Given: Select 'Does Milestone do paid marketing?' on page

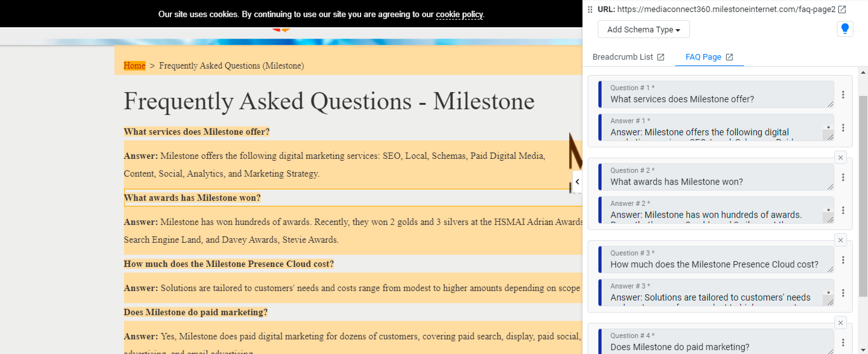Looking at the screenshot, I should point(196,312).
